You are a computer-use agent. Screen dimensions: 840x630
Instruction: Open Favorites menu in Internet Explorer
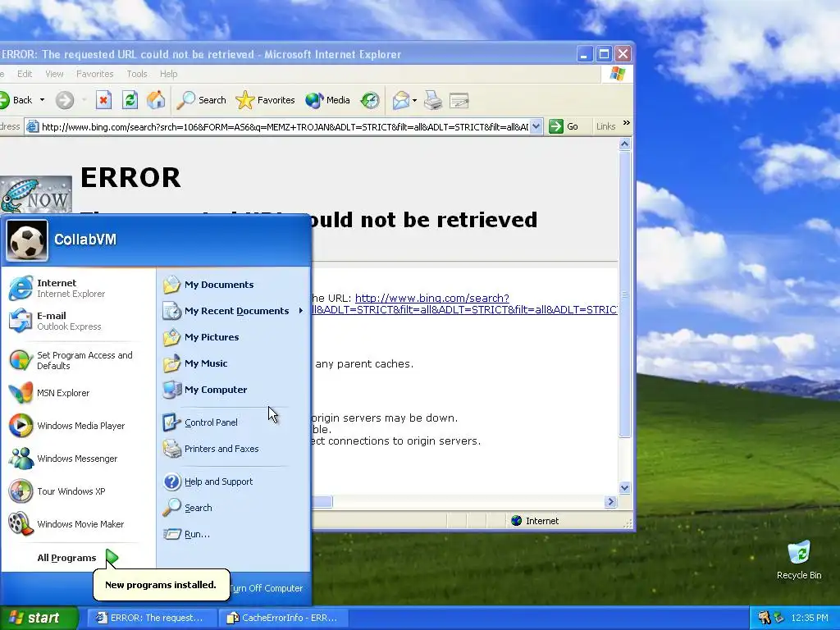coord(95,74)
